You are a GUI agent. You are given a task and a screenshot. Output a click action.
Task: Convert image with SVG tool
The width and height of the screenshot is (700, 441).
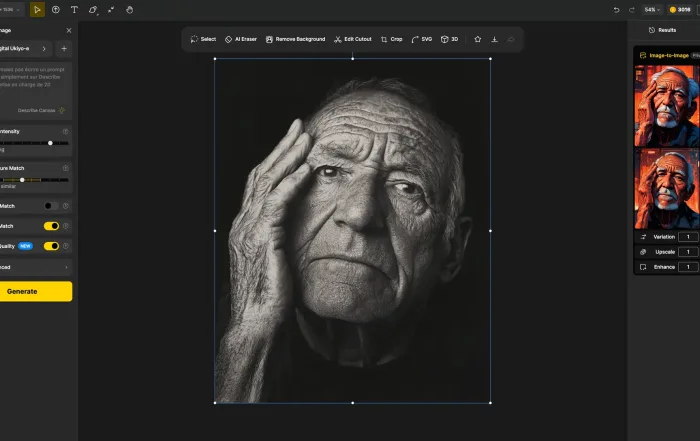point(421,39)
